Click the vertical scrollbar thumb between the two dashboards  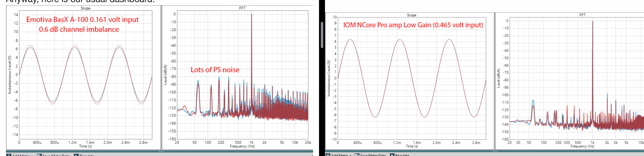pos(322,35)
